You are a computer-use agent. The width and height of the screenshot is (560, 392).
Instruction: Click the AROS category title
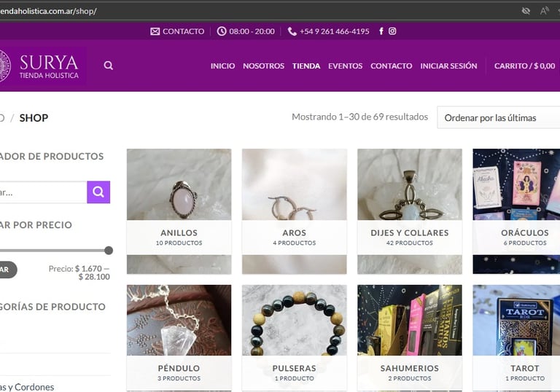tap(295, 232)
